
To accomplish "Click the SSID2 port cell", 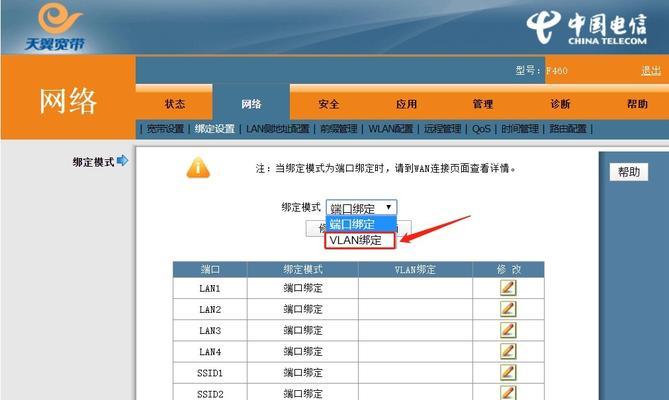I will pos(210,392).
